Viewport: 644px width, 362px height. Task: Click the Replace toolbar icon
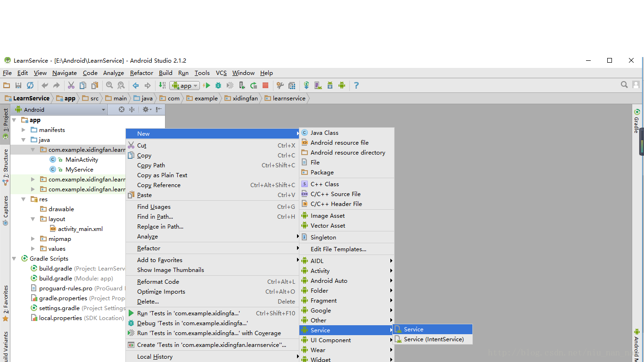pos(121,85)
